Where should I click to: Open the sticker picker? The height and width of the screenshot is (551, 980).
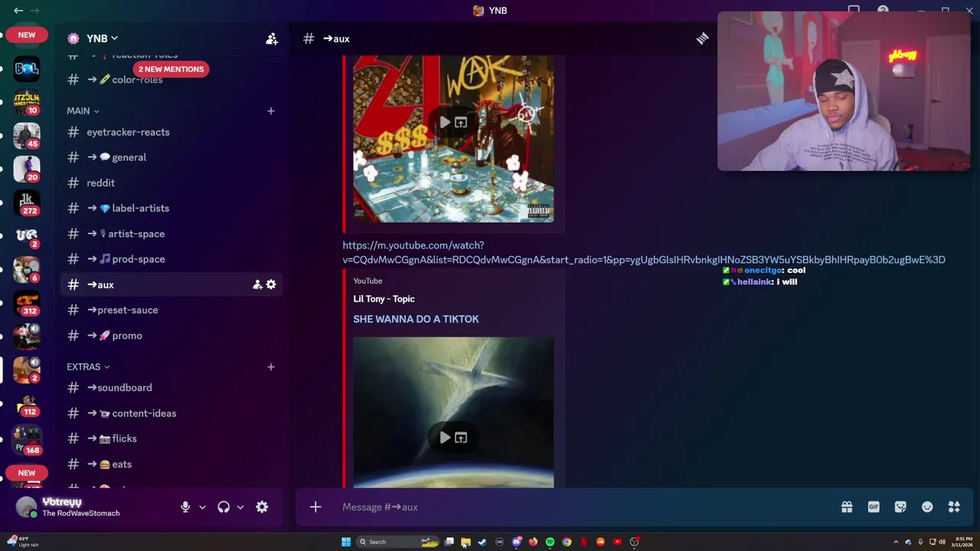[900, 507]
